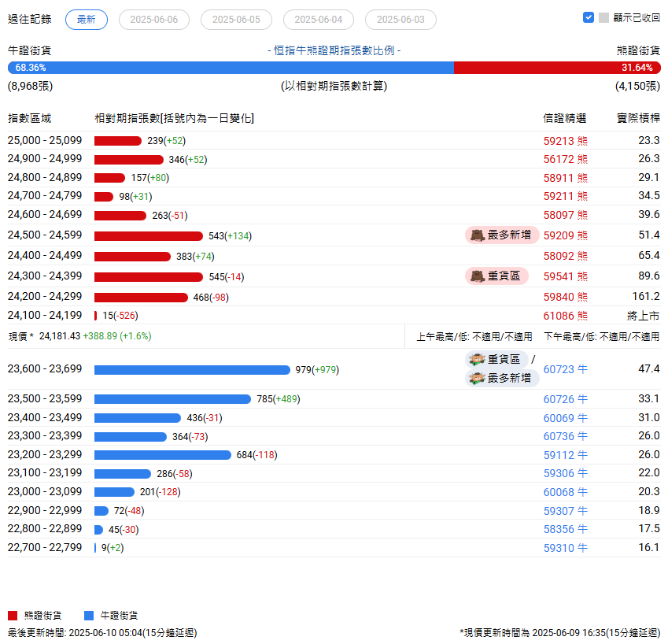The width and height of the screenshot is (668, 644).
Task: Click the (8,968張) bull total
Action: 30,86
